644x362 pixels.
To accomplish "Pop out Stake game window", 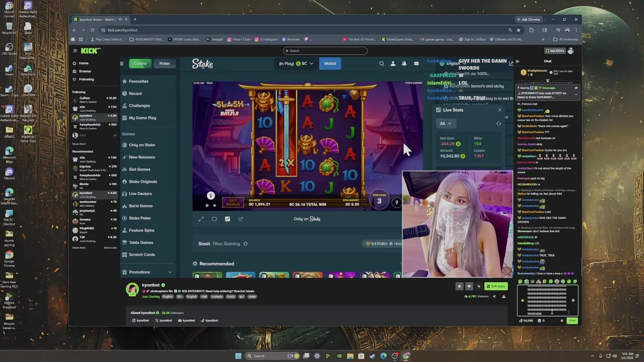I will click(240, 219).
